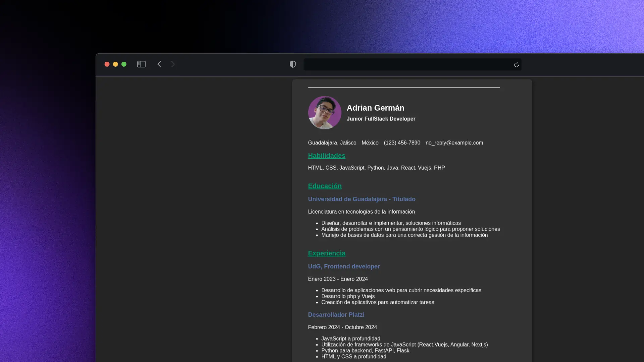Click the bullet HTML y CSS a profundidad
Image resolution: width=644 pixels, height=362 pixels.
click(x=354, y=357)
